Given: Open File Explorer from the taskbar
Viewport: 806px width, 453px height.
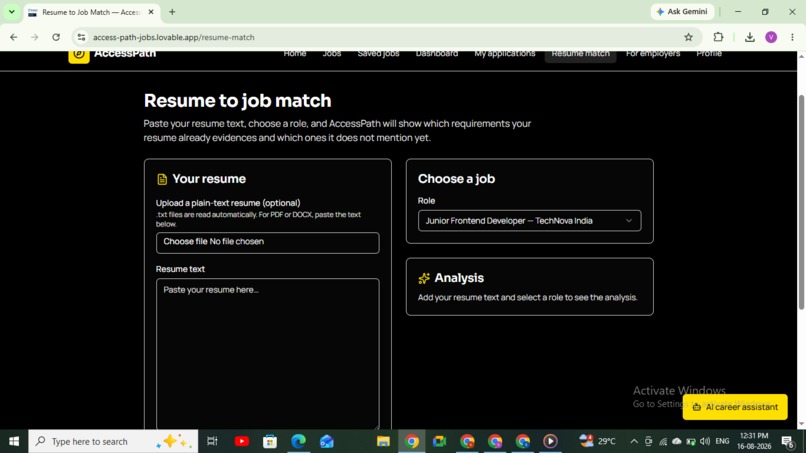Looking at the screenshot, I should point(383,441).
